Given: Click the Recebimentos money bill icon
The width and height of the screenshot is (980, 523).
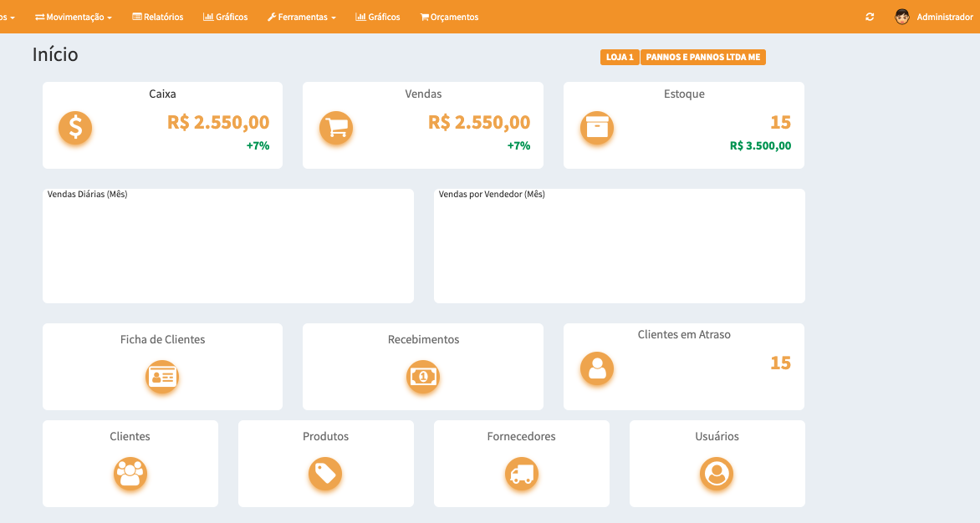Looking at the screenshot, I should (x=423, y=377).
